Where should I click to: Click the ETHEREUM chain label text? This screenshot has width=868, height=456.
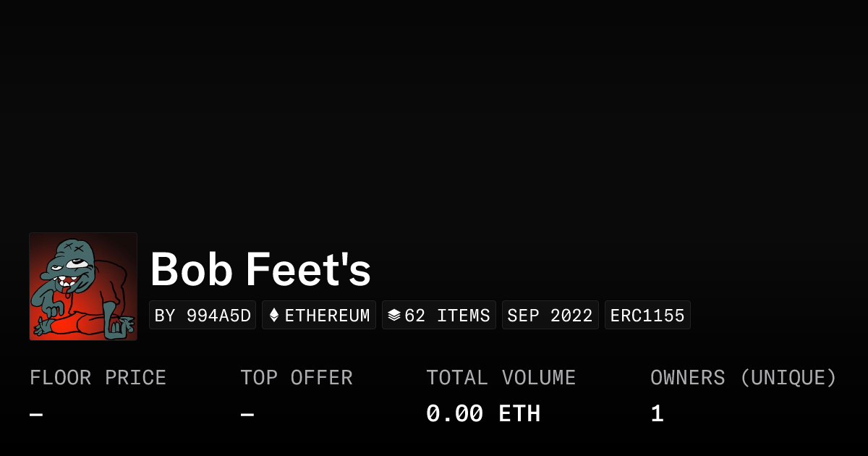click(327, 316)
